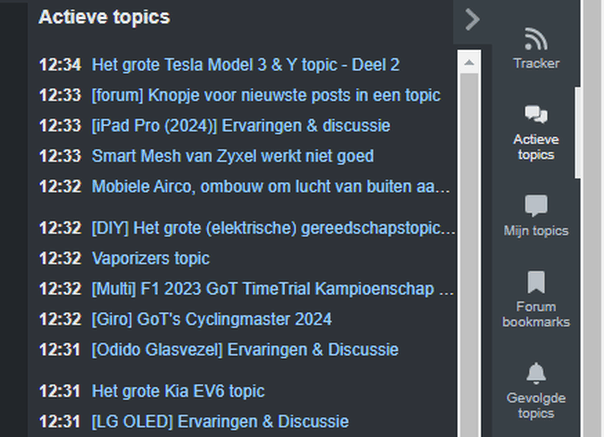Open the Vaporizers topic link
The width and height of the screenshot is (604, 437).
pyautogui.click(x=151, y=258)
